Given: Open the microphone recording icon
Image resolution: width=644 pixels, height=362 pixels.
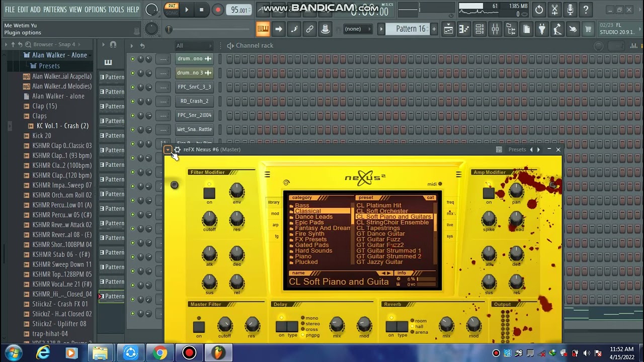Looking at the screenshot, I should [570, 10].
